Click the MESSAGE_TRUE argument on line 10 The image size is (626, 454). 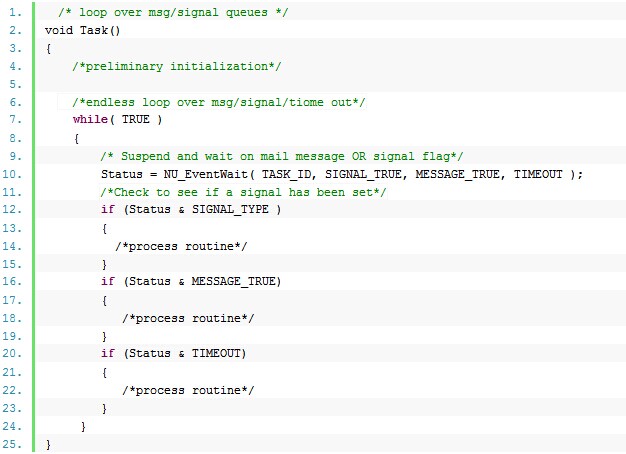tap(457, 174)
